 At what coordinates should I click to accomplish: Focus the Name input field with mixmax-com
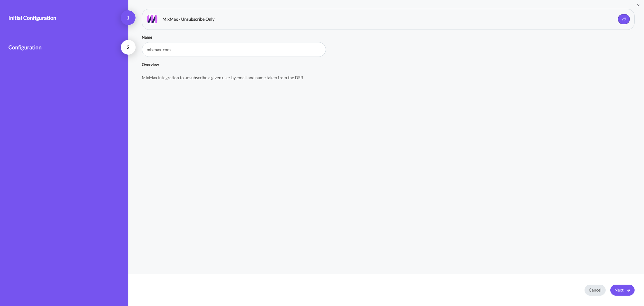(x=234, y=50)
